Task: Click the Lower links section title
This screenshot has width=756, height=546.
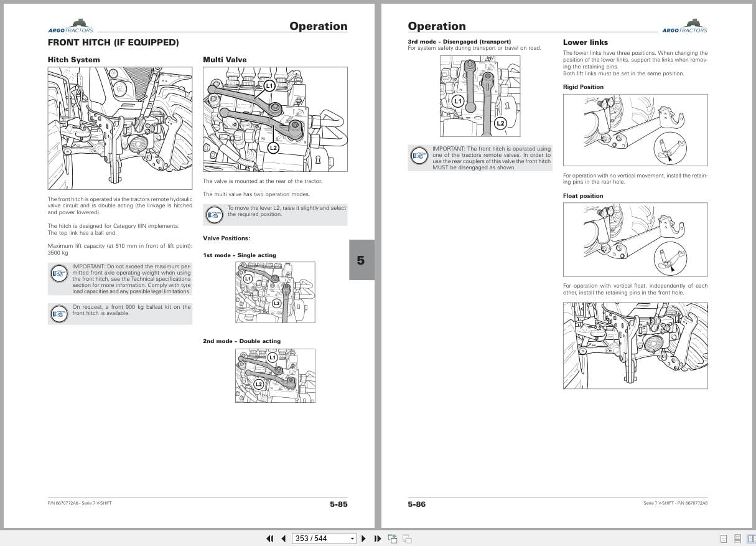Action: click(586, 42)
